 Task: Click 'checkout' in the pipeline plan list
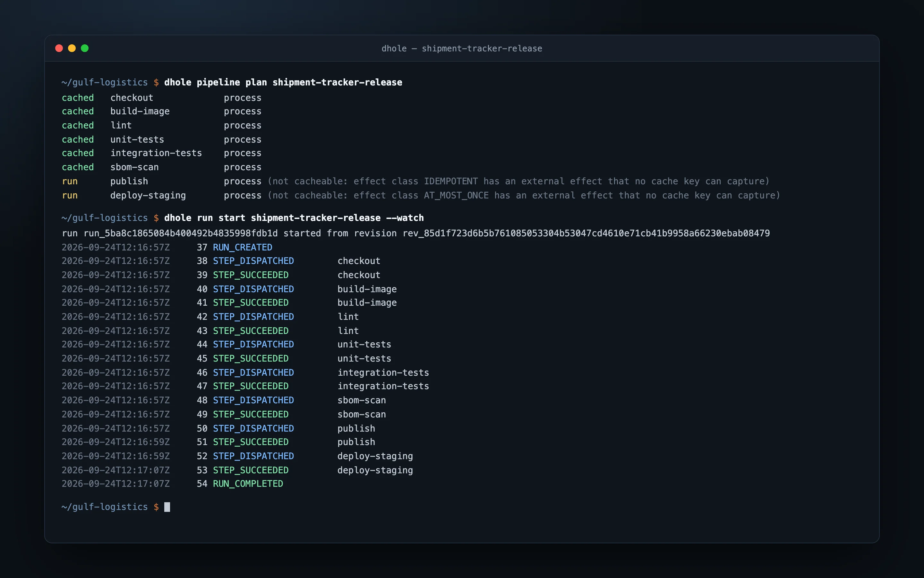click(x=132, y=98)
